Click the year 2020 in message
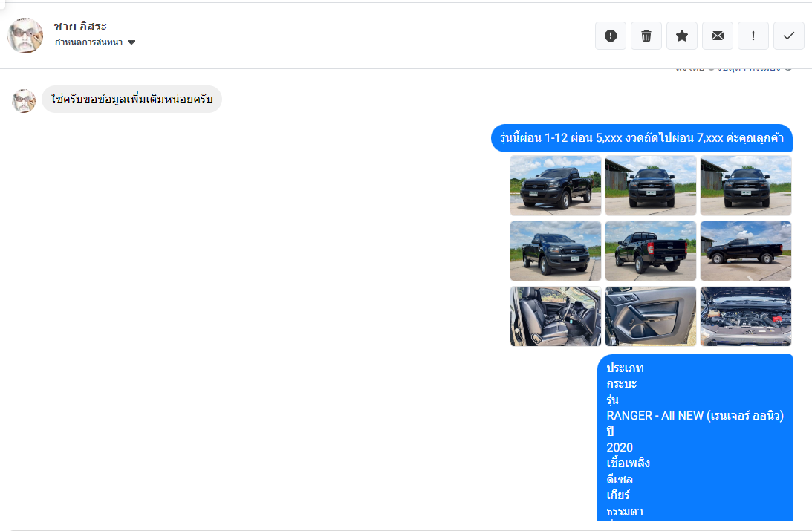Viewport: 812px width, 531px height. (620, 448)
